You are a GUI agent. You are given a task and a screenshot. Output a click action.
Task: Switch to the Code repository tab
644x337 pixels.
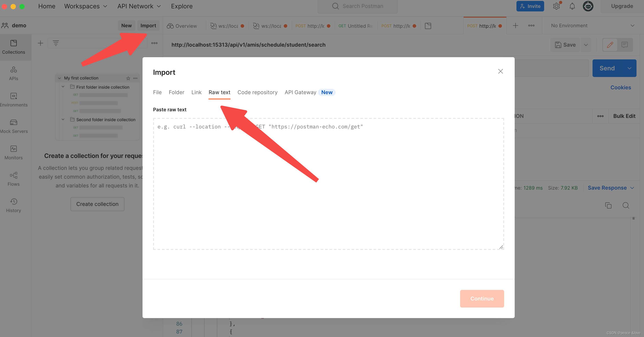pyautogui.click(x=257, y=92)
